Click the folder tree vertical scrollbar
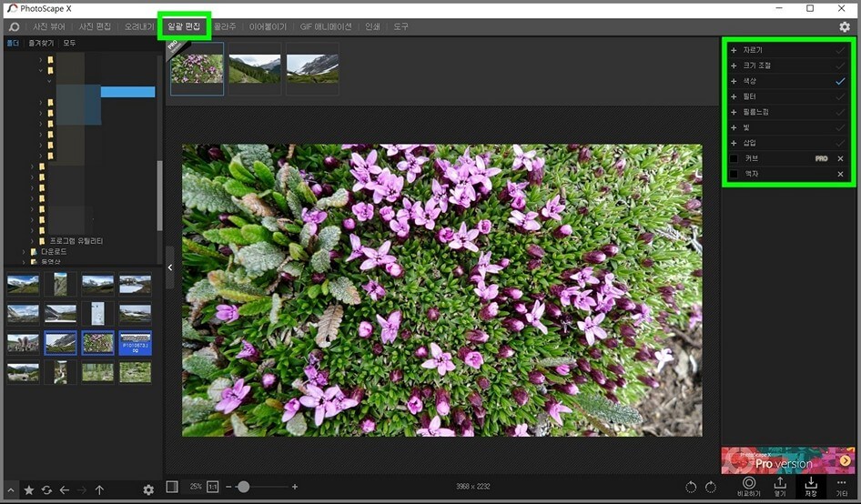This screenshot has height=504, width=861. point(160,196)
